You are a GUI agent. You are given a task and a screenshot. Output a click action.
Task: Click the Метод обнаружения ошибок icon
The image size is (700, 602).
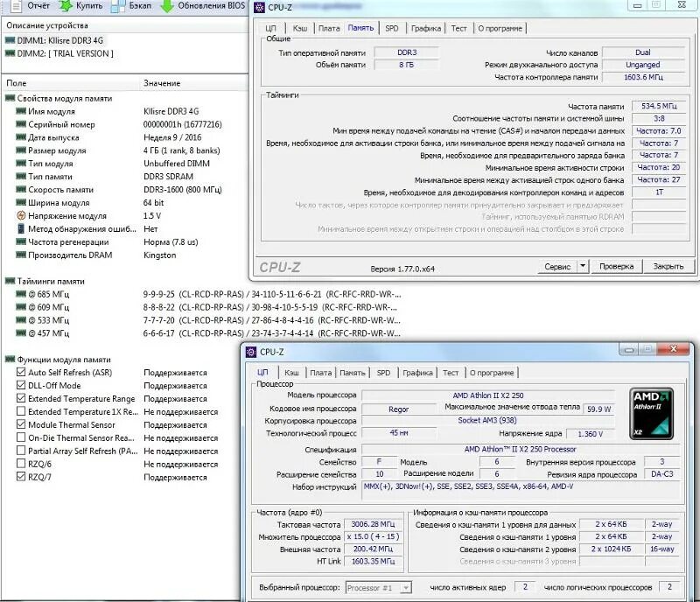(x=20, y=228)
